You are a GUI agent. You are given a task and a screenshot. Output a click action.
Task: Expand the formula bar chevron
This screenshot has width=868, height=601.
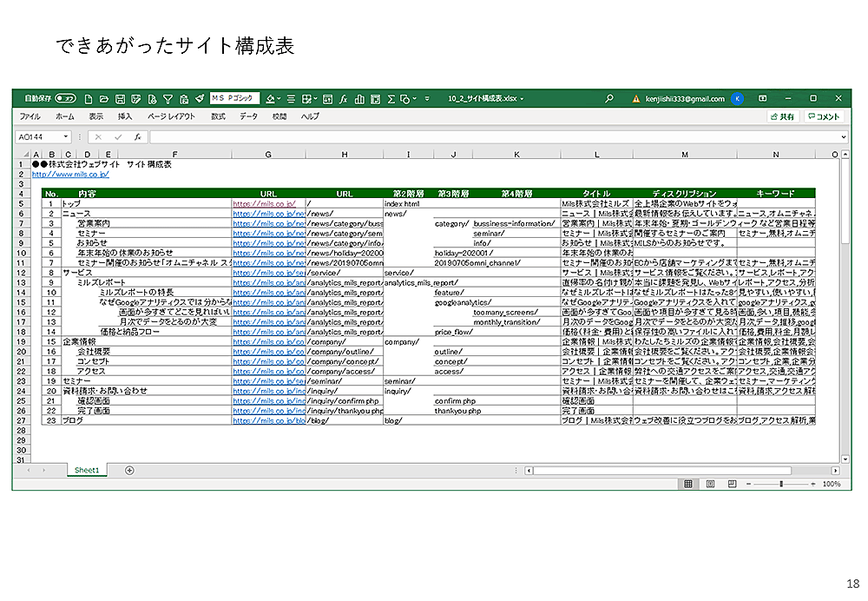[x=843, y=137]
